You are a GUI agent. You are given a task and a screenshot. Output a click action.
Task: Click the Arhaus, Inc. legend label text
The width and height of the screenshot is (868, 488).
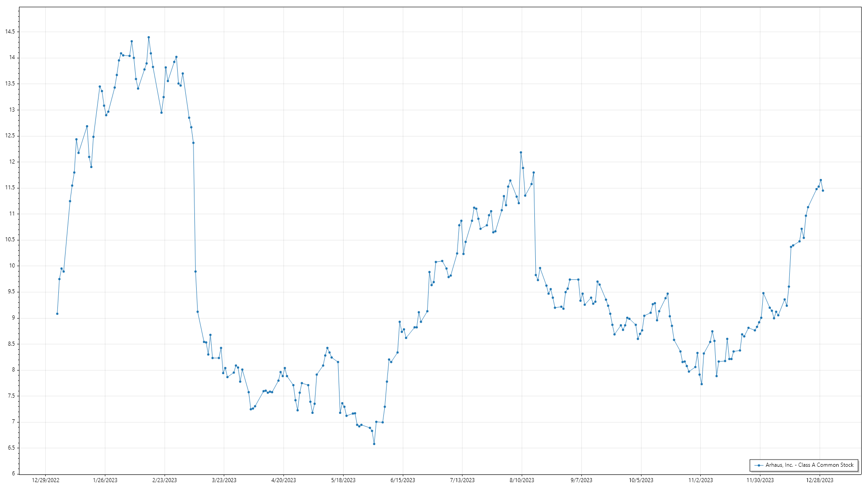point(809,465)
